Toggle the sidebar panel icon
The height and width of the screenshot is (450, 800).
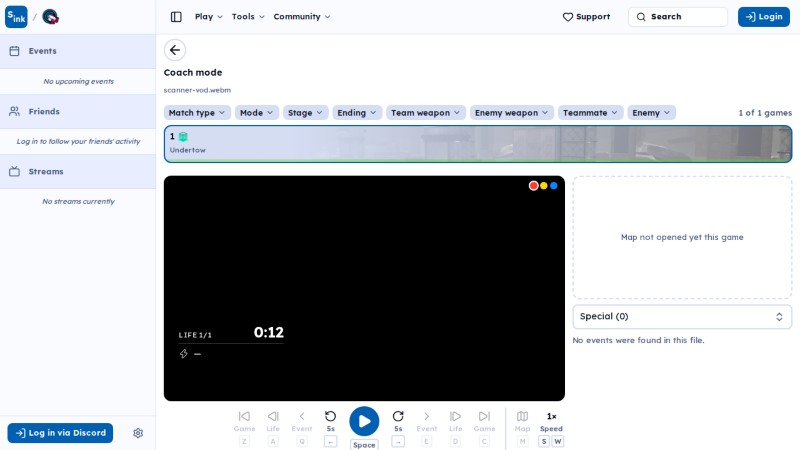pyautogui.click(x=176, y=17)
